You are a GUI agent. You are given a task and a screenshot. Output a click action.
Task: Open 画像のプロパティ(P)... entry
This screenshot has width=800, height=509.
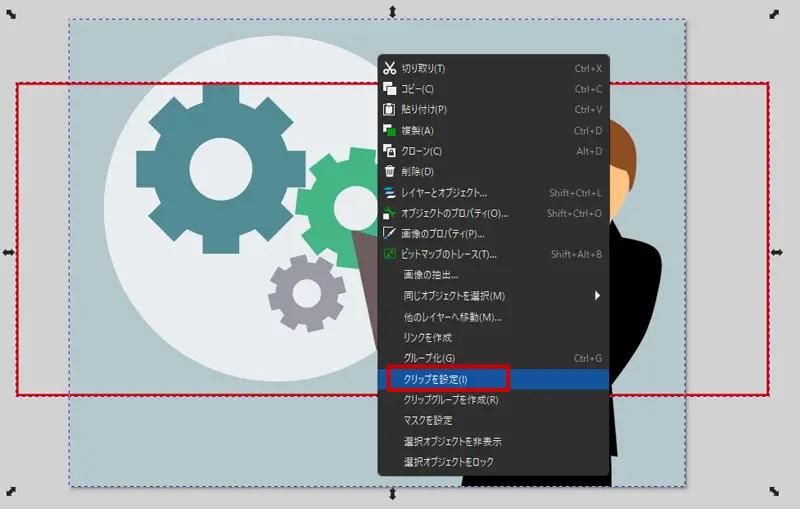point(493,234)
